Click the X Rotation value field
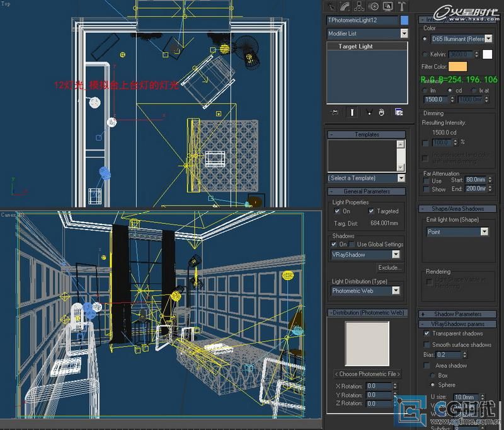The image size is (504, 430). [x=379, y=386]
